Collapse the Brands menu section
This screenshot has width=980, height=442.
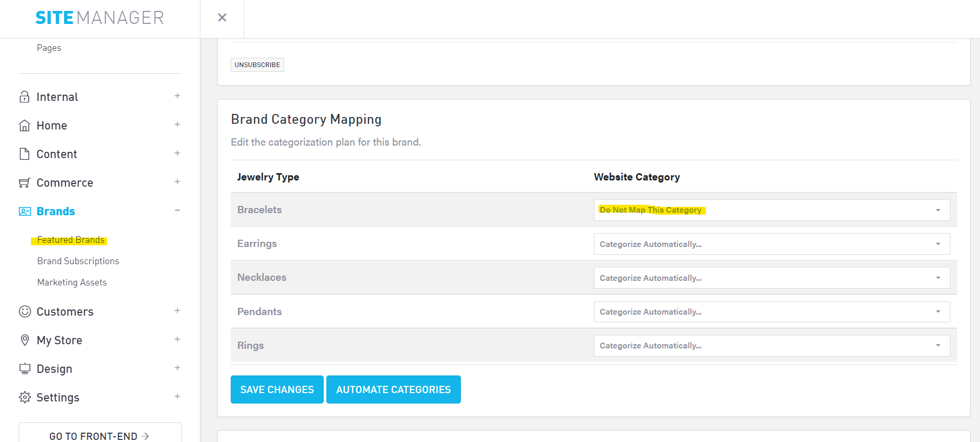(x=177, y=211)
